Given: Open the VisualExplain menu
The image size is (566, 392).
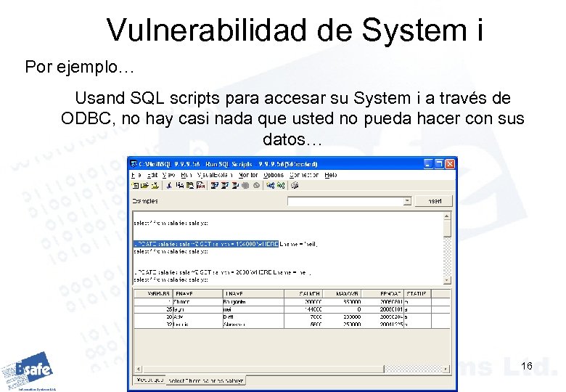Looking at the screenshot, I should point(214,175).
